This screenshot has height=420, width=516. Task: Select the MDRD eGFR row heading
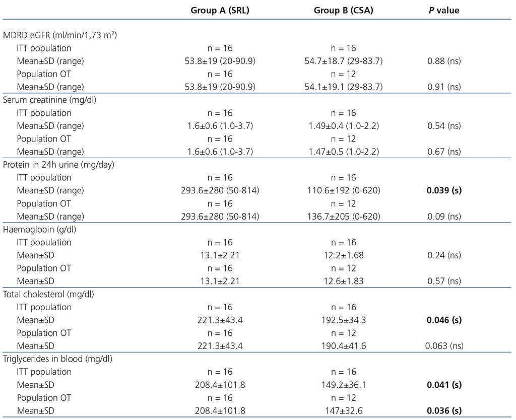coord(60,35)
